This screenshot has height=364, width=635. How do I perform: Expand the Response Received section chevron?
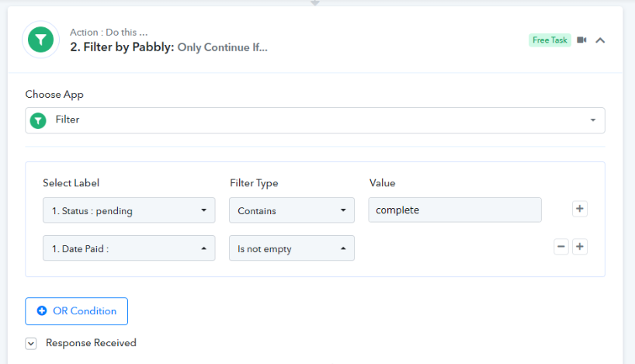(31, 343)
